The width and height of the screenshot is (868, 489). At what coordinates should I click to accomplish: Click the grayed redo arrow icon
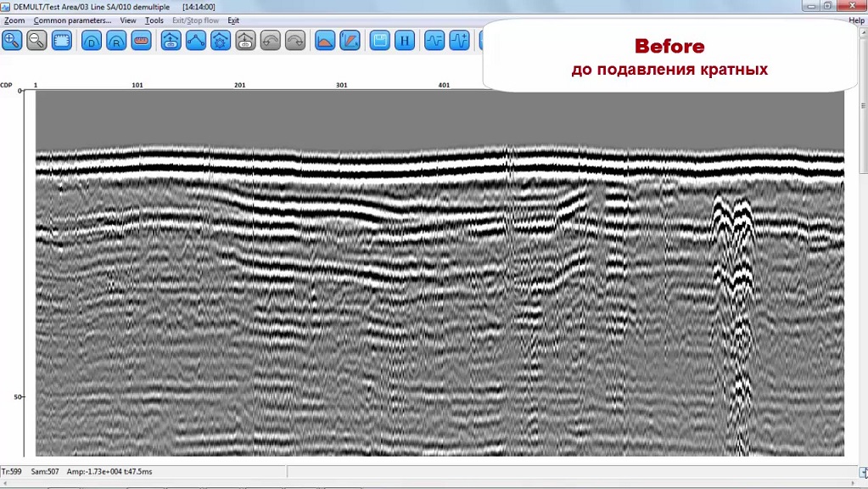coord(295,41)
